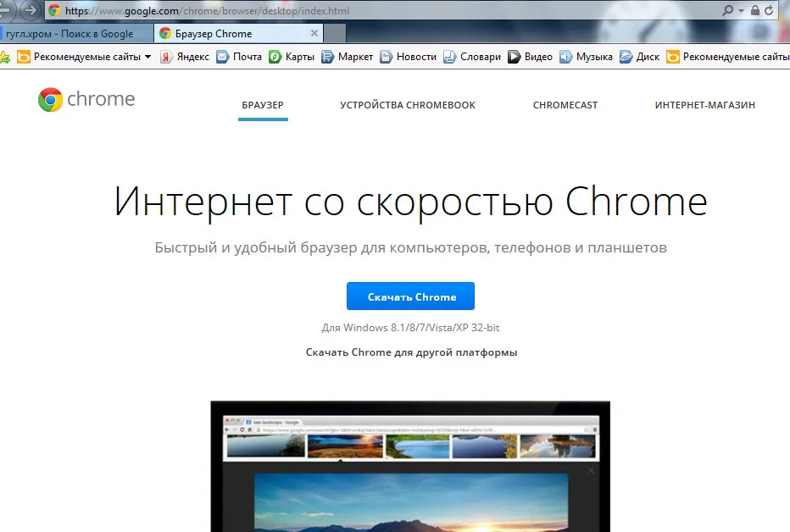This screenshot has width=790, height=532.
Task: Open the Музыка speaker bookmark icon
Action: pos(565,57)
